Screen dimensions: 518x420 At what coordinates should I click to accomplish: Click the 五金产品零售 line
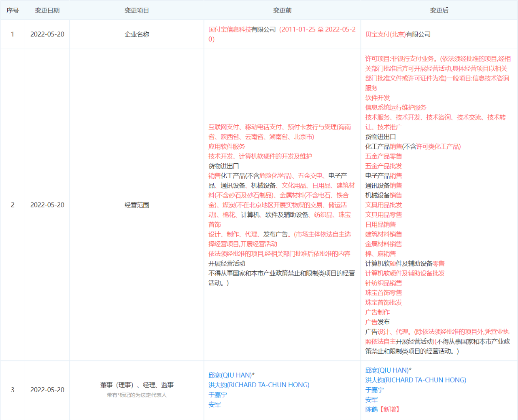click(383, 156)
